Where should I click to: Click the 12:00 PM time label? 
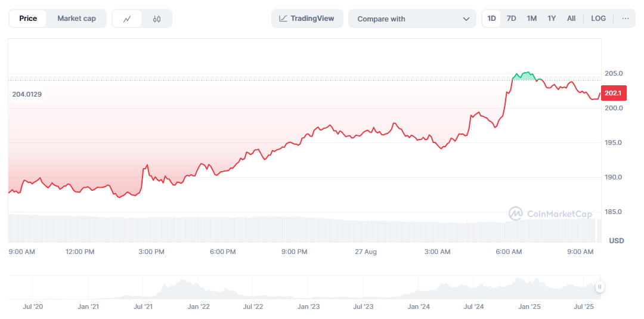point(80,252)
